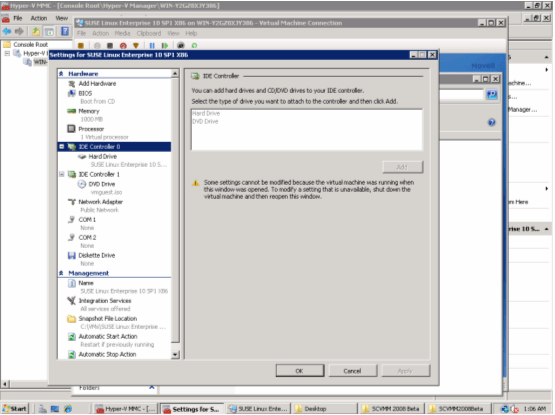Click the 1000 MB memory value text
The image size is (555, 415).
pos(91,119)
